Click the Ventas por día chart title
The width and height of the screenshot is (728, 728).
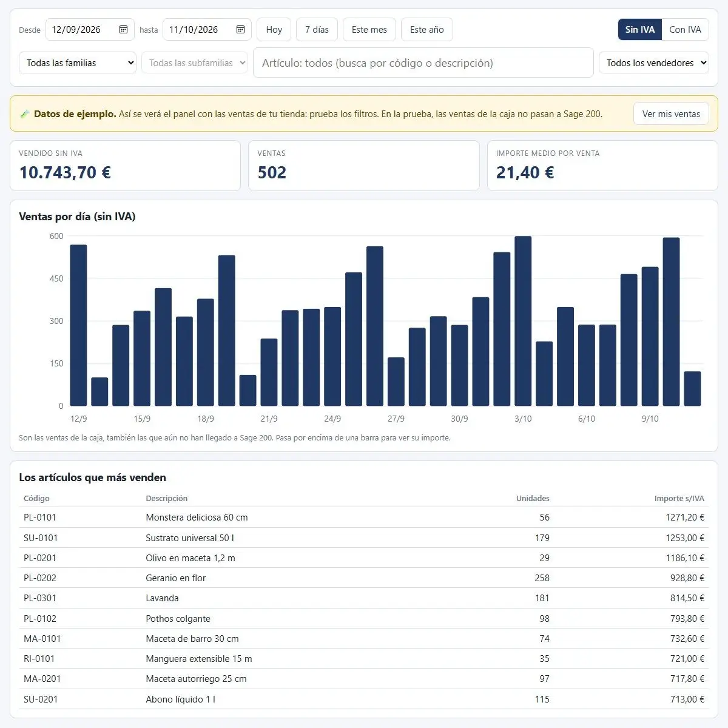(77, 217)
